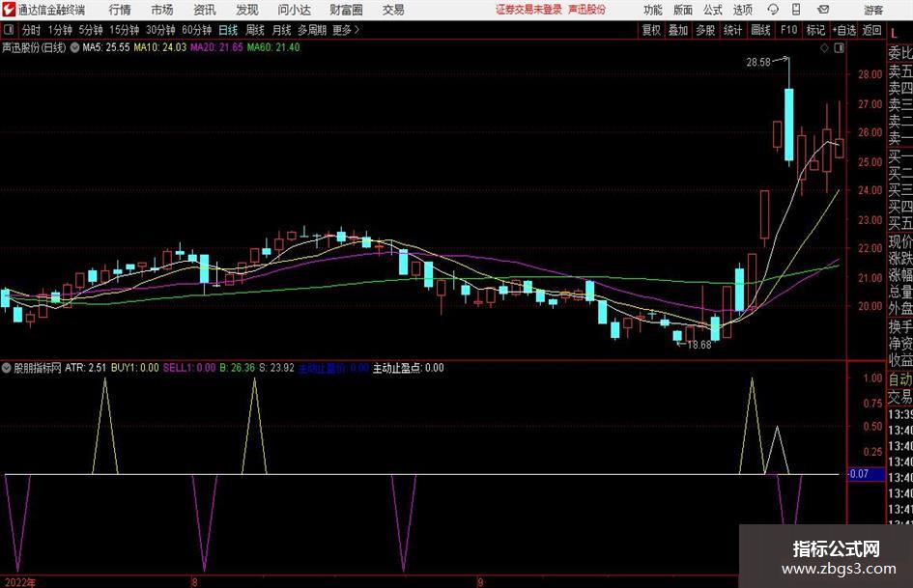This screenshot has height=588, width=913.
Task: Expand the round arrow beside 股朋指标网
Action: coord(7,368)
